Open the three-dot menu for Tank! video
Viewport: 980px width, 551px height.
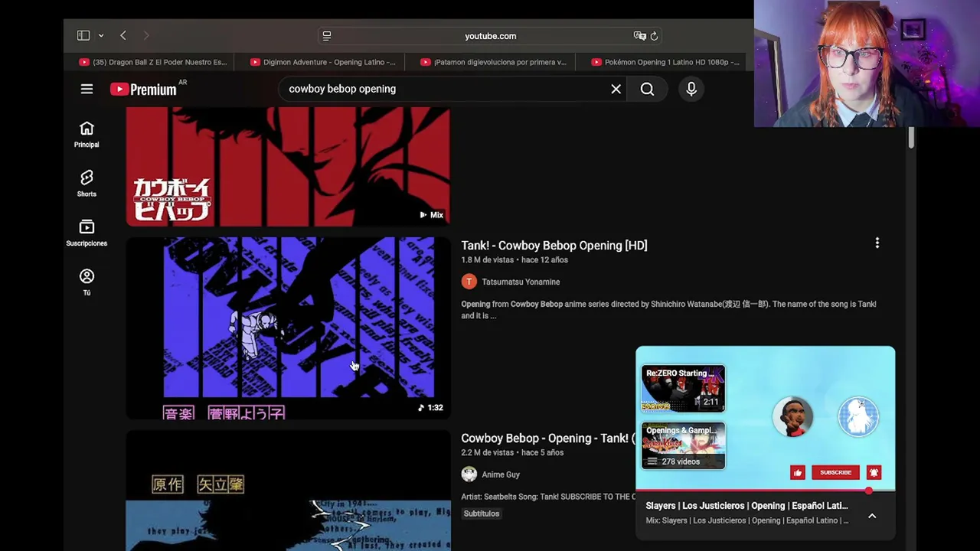877,243
